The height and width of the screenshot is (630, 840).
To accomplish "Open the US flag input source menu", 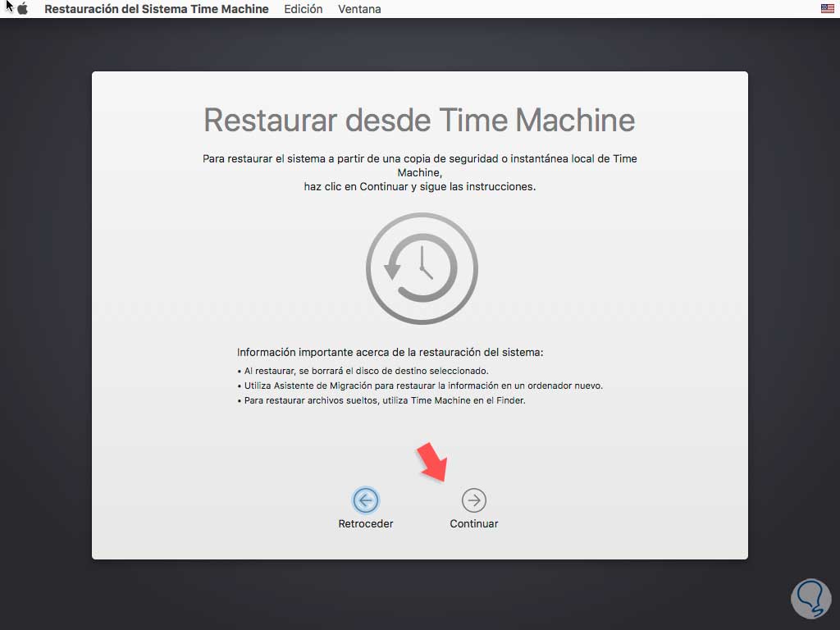I will click(x=827, y=8).
